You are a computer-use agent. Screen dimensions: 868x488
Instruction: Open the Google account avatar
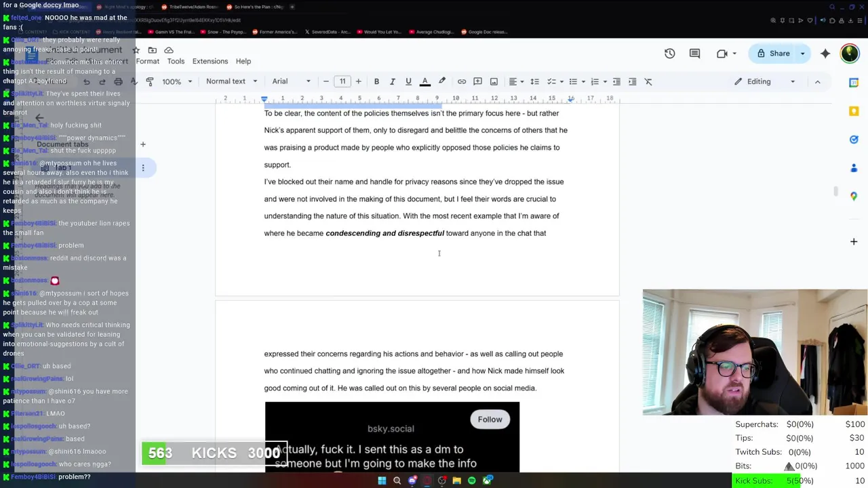tap(850, 54)
